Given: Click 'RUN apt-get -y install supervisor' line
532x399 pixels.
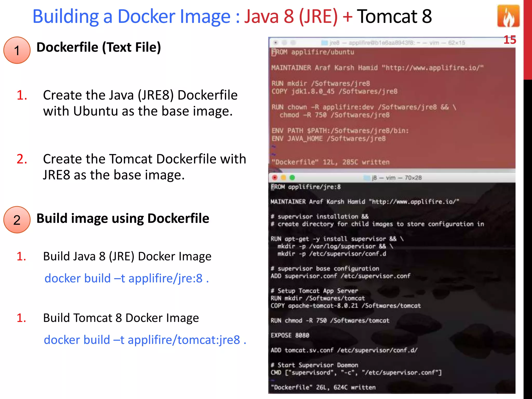Looking at the screenshot, I should coord(337,239).
